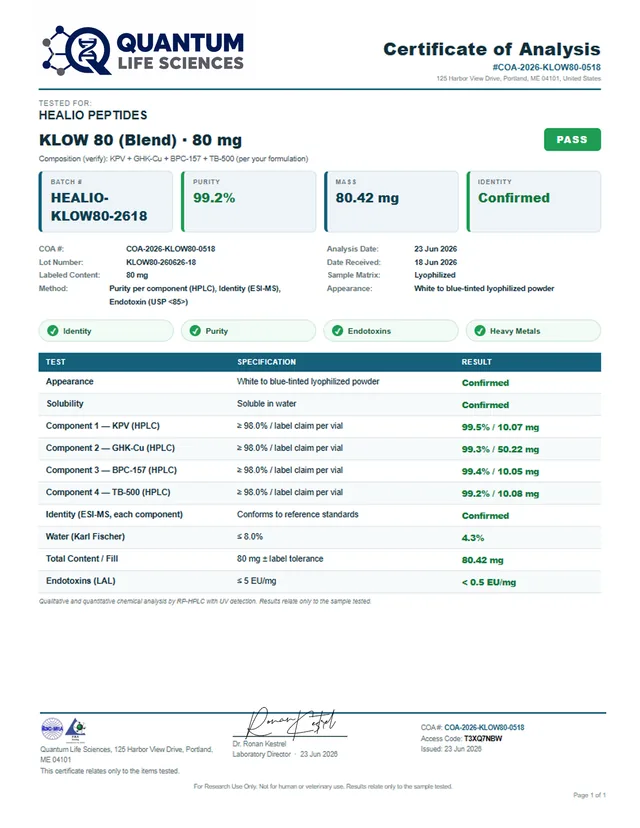Click the Quantum Life Sciences logo
Image resolution: width=640 pixels, height=828 pixels.
[x=143, y=50]
